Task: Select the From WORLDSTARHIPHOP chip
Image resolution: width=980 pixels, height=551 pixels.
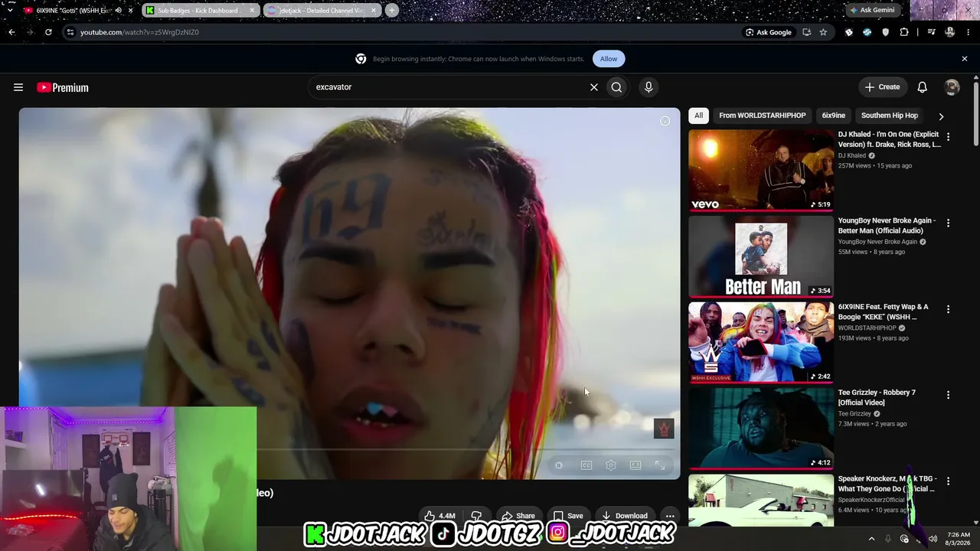Action: (x=762, y=116)
